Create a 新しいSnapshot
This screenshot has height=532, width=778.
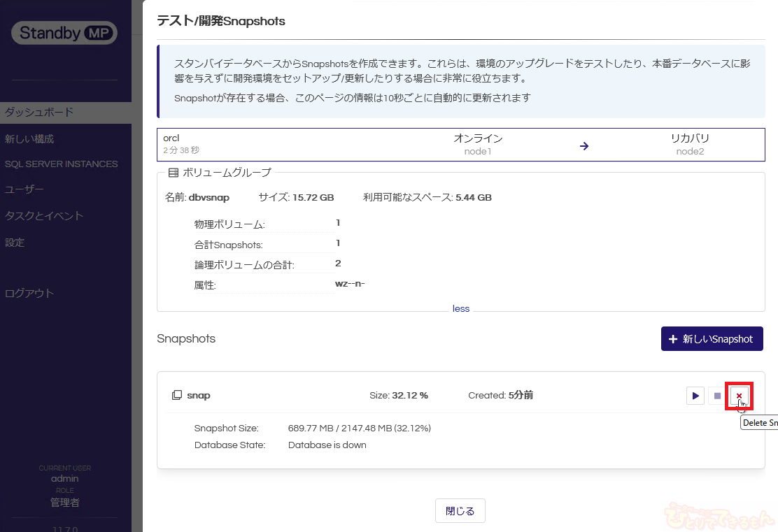click(x=712, y=339)
